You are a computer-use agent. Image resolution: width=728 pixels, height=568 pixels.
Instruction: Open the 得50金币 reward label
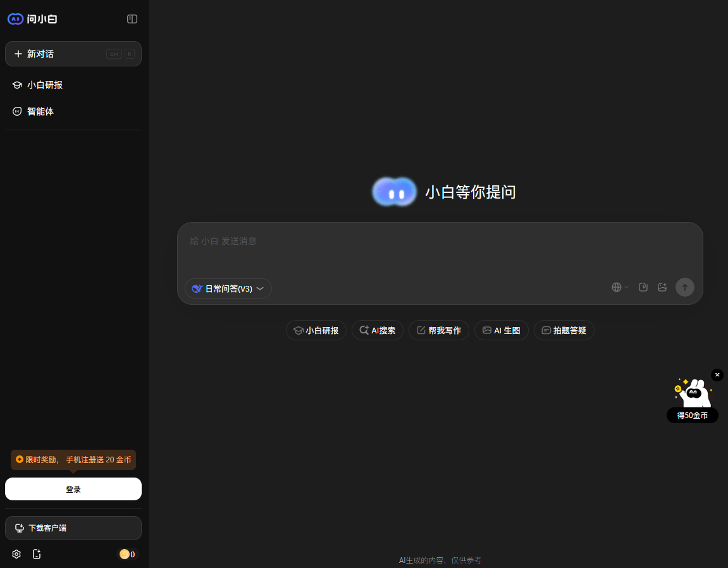coord(692,415)
